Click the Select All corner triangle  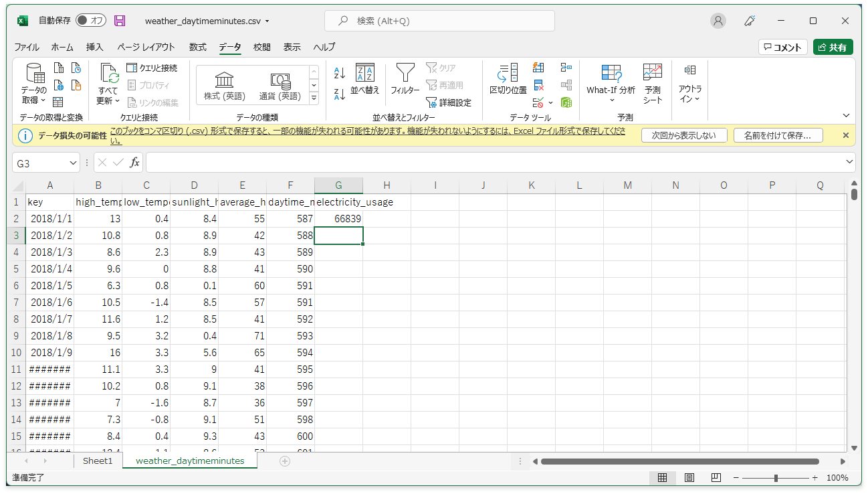point(19,185)
